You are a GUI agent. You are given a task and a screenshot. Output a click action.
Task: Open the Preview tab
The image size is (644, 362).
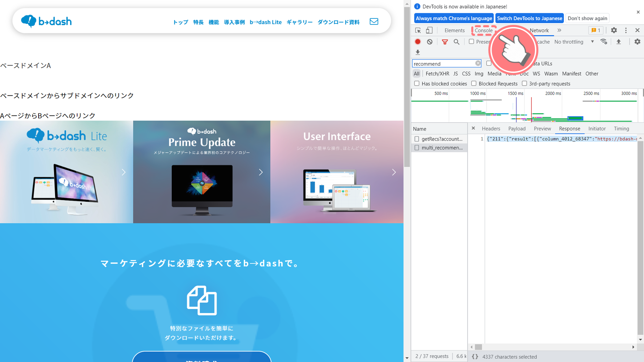pos(542,128)
